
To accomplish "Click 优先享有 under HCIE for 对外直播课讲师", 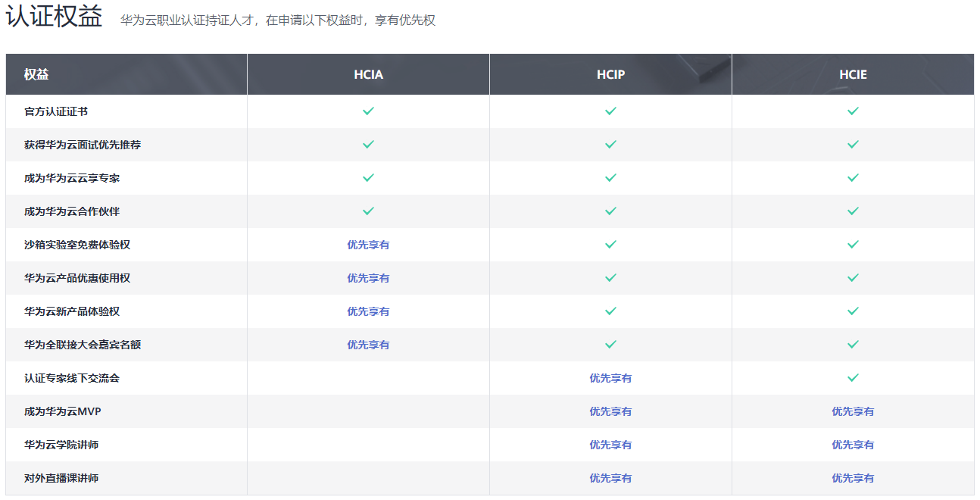I will point(853,478).
